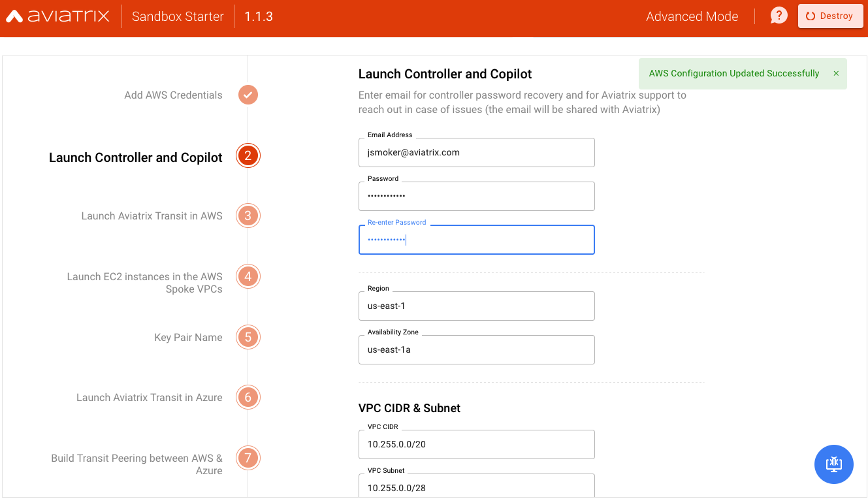Go to Key Pair Name step
The width and height of the screenshot is (868, 499).
coord(188,338)
